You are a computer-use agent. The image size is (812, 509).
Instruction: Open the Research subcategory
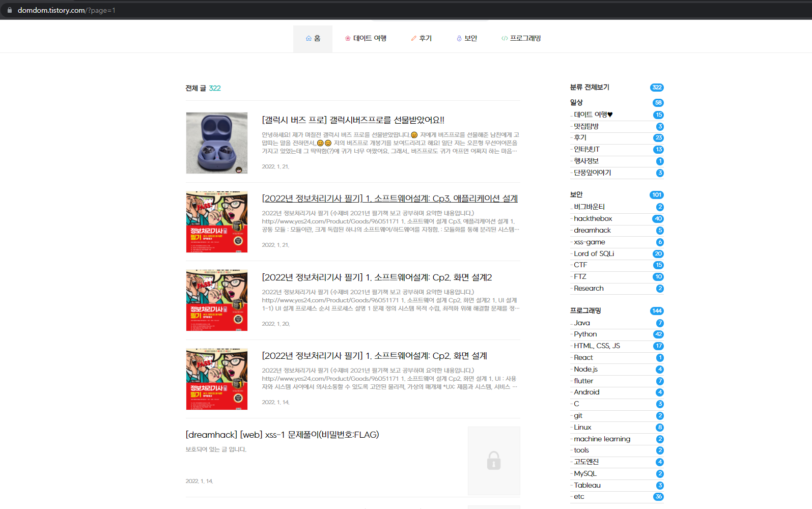[x=589, y=289]
